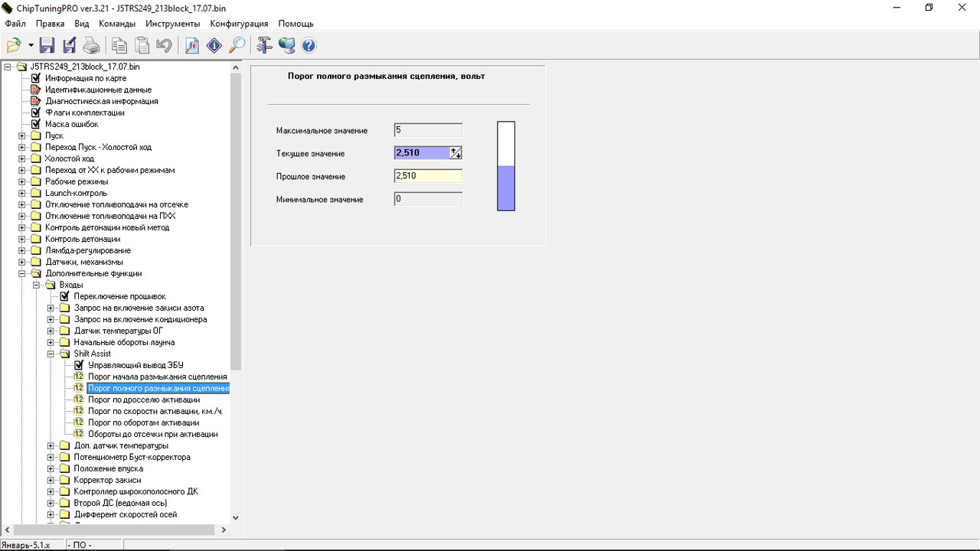Click the blue diamond info icon
The height and width of the screenshot is (551, 980).
click(x=214, y=46)
